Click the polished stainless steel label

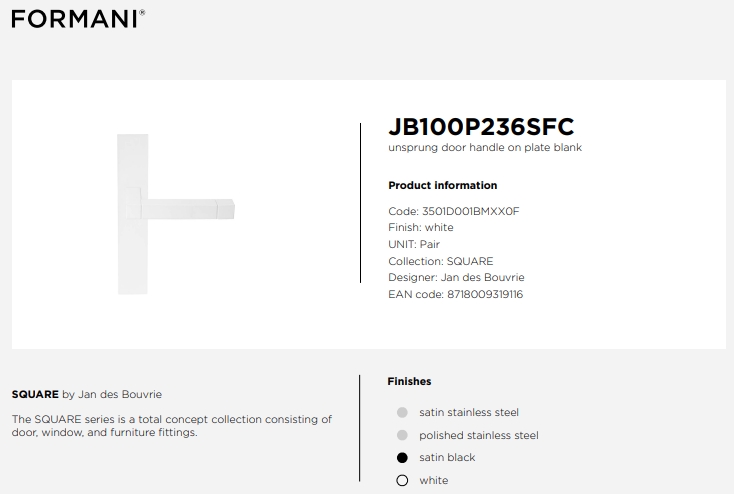tap(479, 435)
